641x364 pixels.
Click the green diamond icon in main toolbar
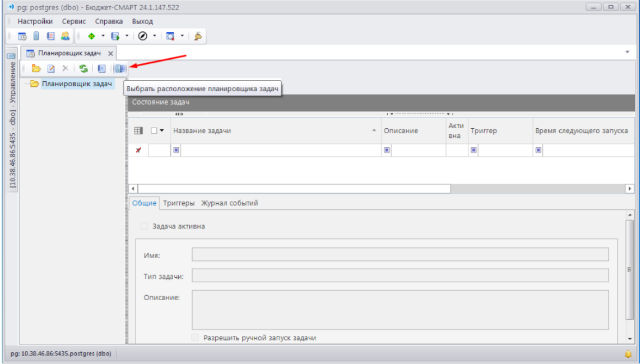(x=91, y=36)
